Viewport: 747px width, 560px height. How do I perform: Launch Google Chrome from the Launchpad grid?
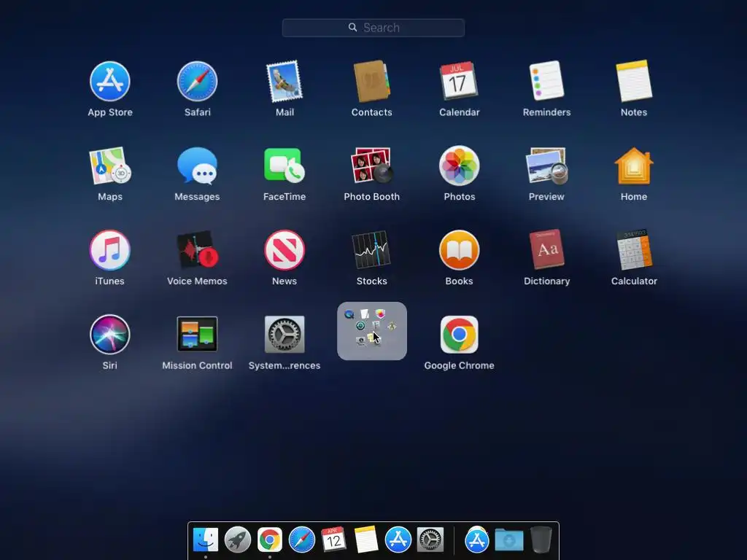coord(459,334)
